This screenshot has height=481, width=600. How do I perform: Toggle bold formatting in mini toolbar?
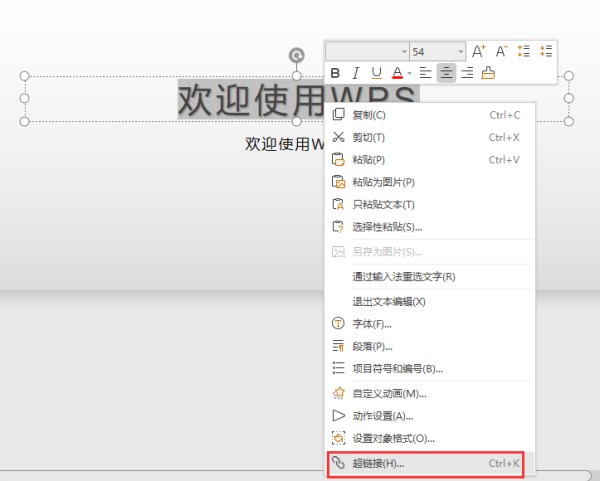[336, 73]
